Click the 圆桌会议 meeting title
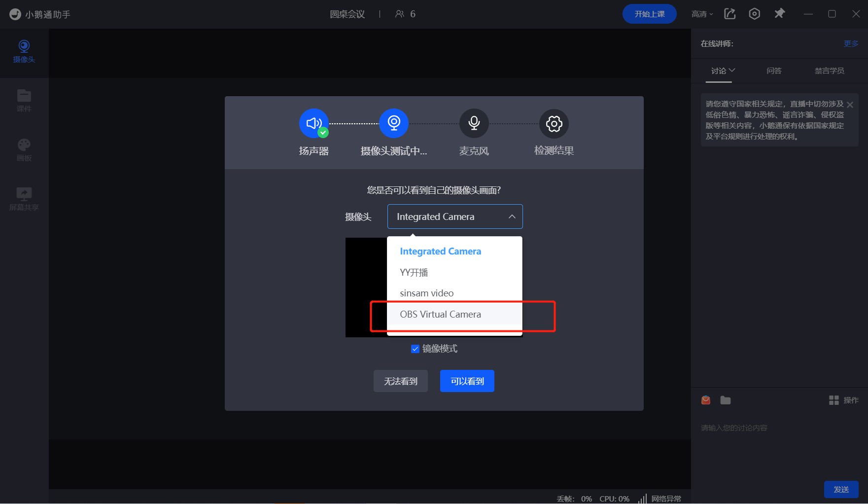This screenshot has height=504, width=868. [347, 14]
